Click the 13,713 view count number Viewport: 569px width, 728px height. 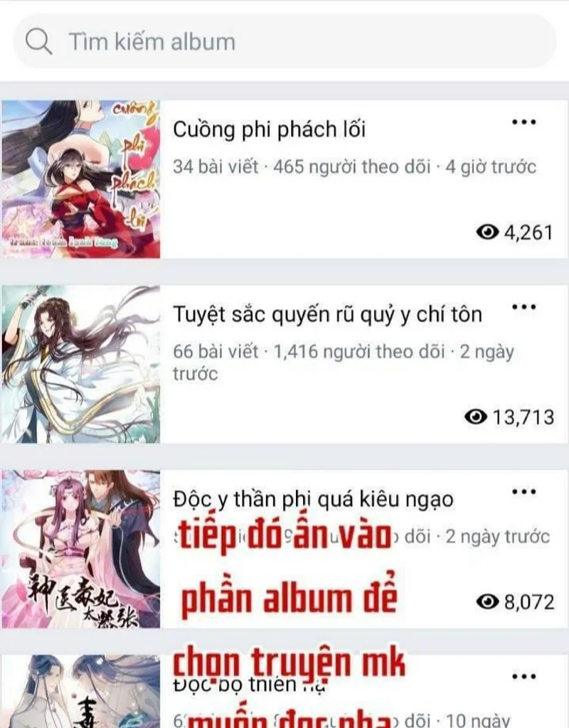click(523, 417)
